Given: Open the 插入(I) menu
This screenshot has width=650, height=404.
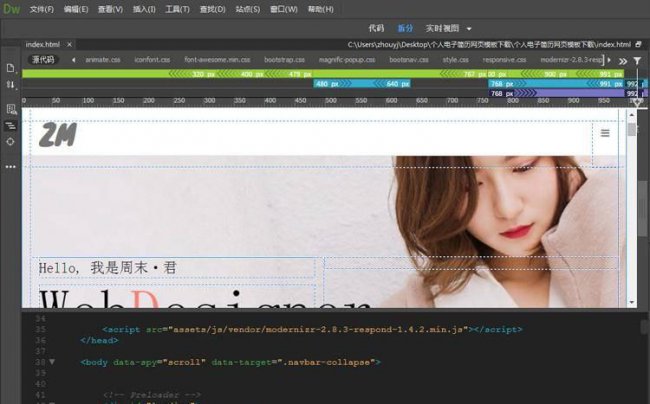Looking at the screenshot, I should [x=144, y=9].
